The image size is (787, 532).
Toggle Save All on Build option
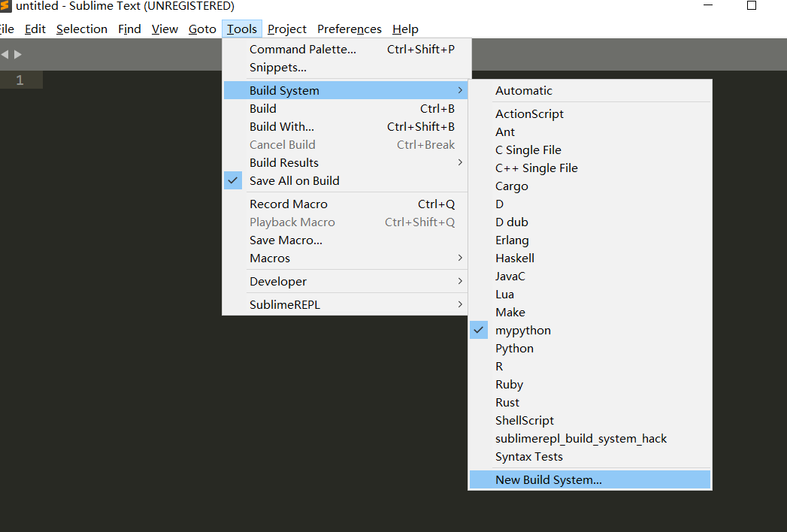345,180
